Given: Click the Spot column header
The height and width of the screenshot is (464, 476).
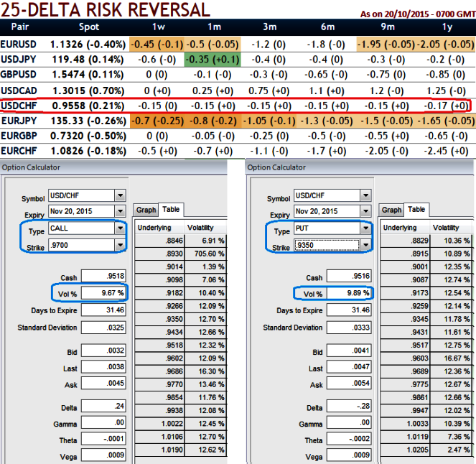Looking at the screenshot, I should point(88,27).
